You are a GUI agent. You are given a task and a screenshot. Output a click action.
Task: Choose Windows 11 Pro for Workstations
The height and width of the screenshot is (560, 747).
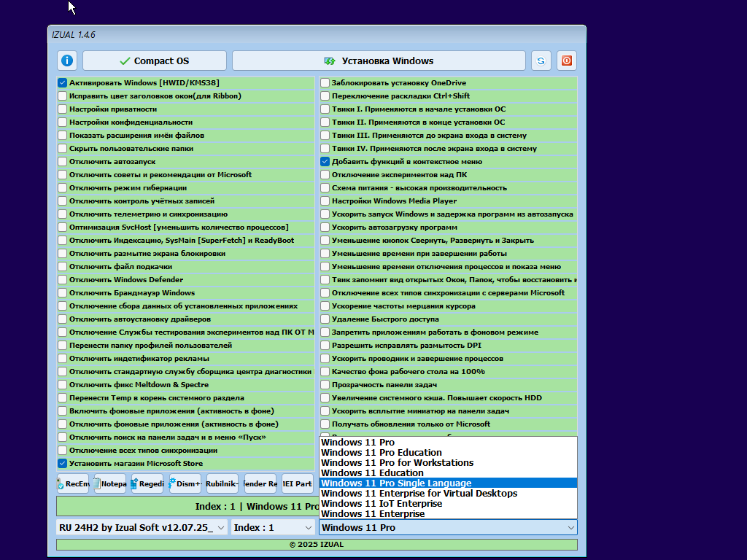click(448, 463)
